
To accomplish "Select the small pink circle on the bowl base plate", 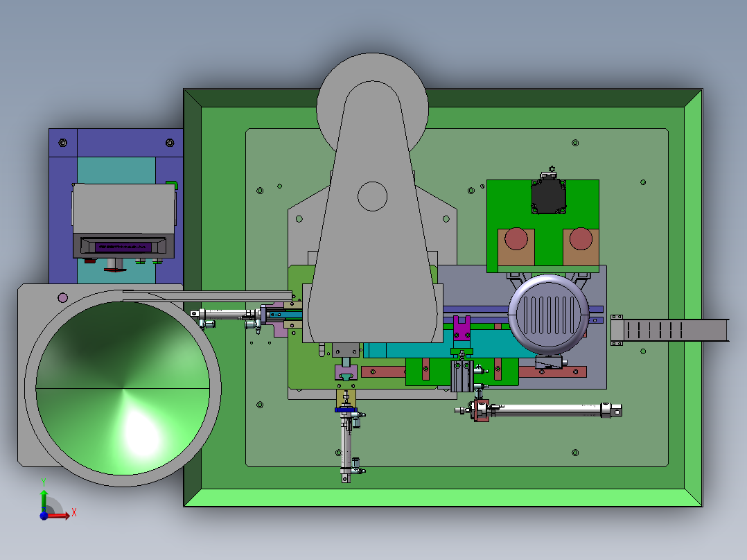I will (x=62, y=298).
